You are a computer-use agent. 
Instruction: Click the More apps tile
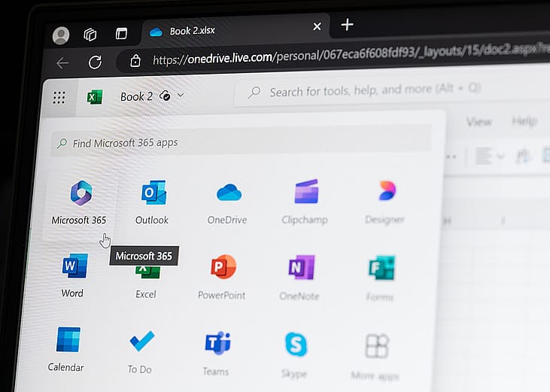point(375,357)
